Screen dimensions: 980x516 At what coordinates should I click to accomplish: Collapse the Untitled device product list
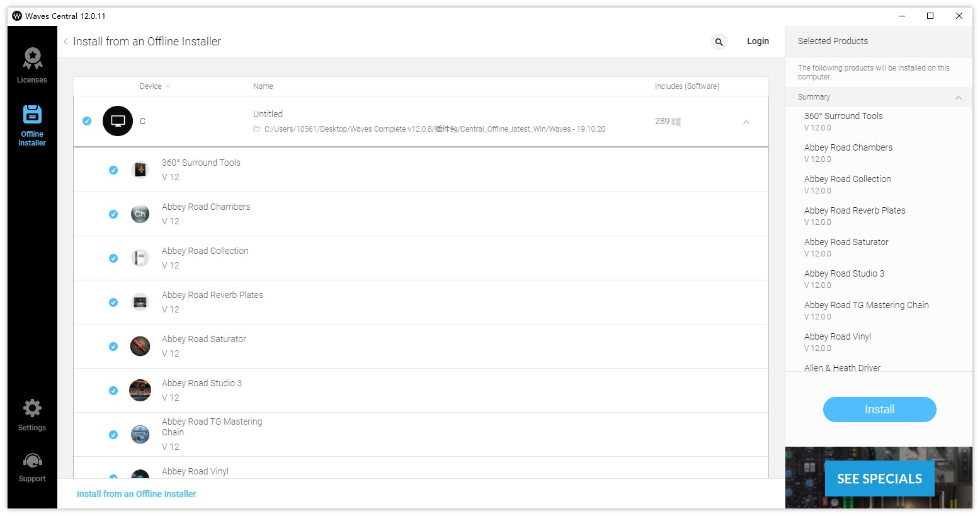click(x=746, y=122)
